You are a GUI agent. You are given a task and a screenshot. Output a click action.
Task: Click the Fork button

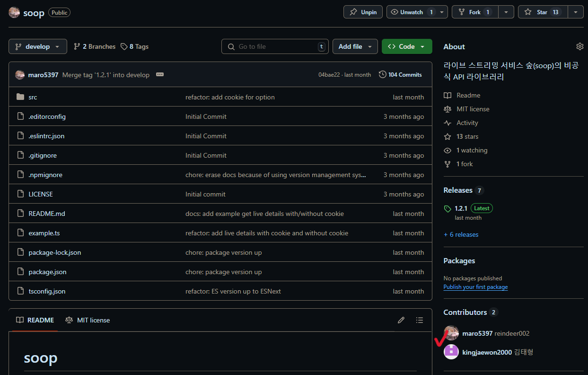click(x=475, y=12)
